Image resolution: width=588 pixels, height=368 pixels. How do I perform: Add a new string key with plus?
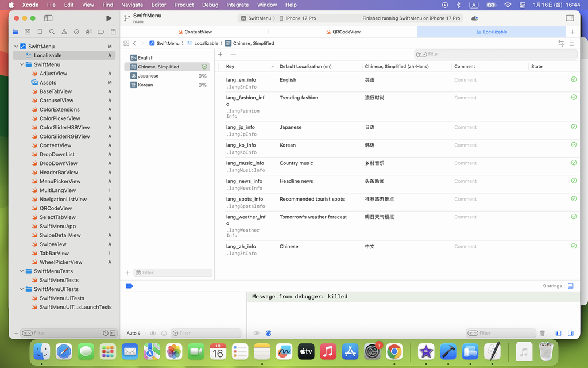pyautogui.click(x=220, y=54)
